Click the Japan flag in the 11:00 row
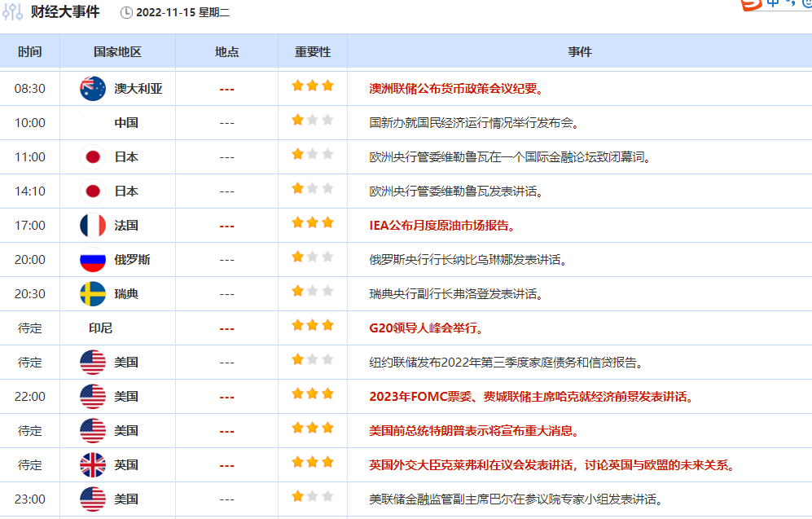This screenshot has width=812, height=519. pos(93,156)
